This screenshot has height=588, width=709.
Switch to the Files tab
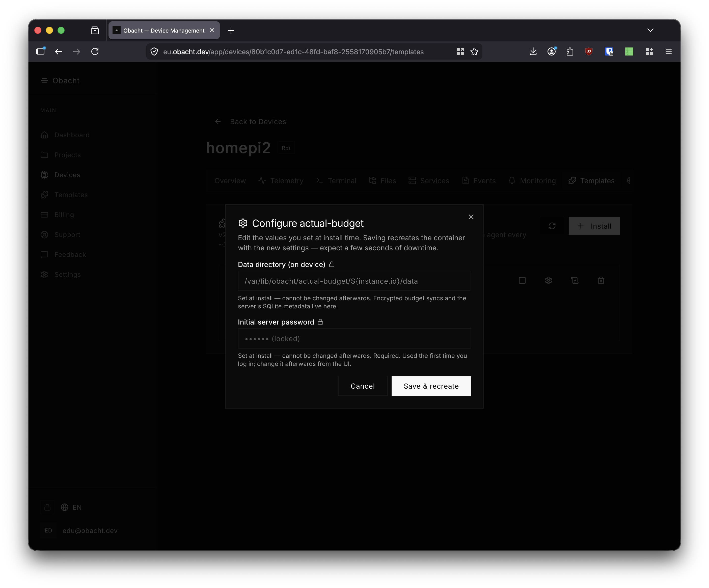(x=383, y=181)
